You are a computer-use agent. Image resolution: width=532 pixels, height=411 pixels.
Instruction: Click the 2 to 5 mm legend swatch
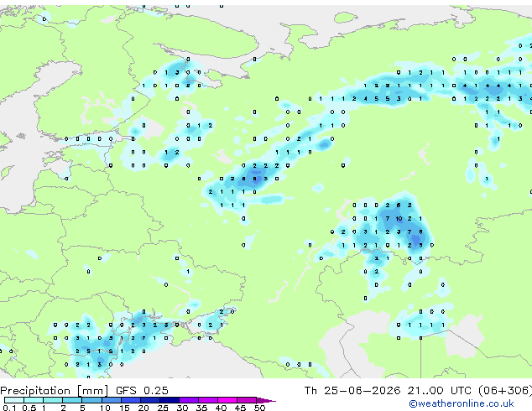72,400
